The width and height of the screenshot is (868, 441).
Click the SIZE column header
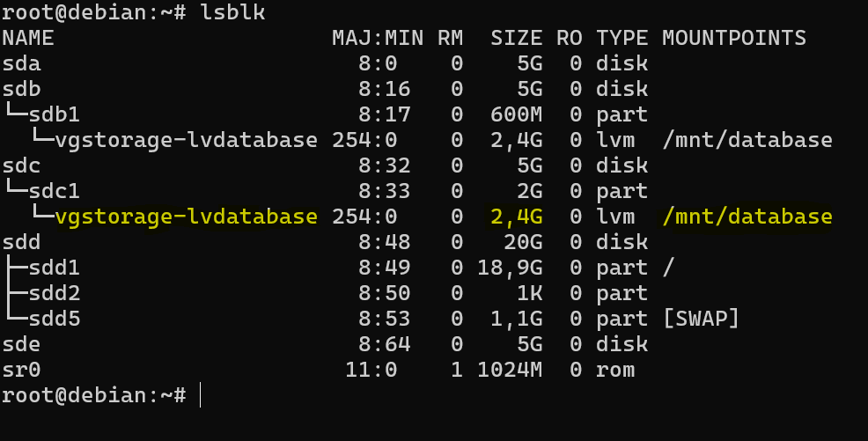516,38
